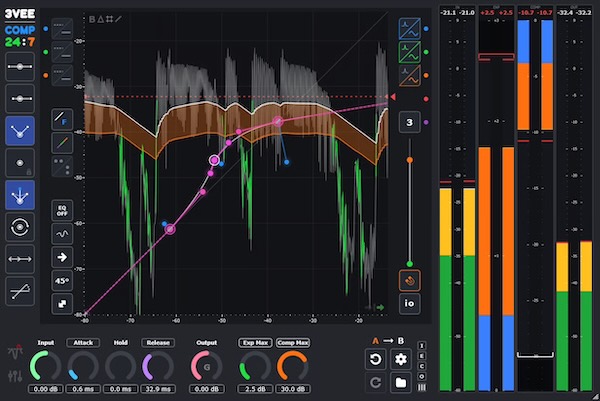Click the Attack knob
Screen dimensions: 600x401
[83, 366]
